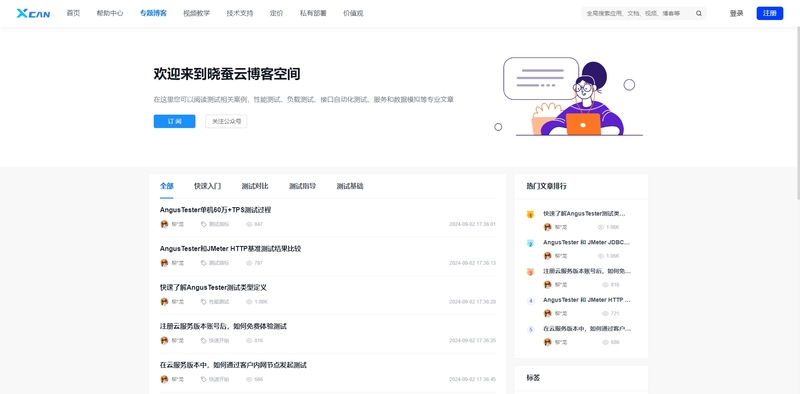Click the 标签 section heading
This screenshot has height=394, width=800.
(x=533, y=378)
